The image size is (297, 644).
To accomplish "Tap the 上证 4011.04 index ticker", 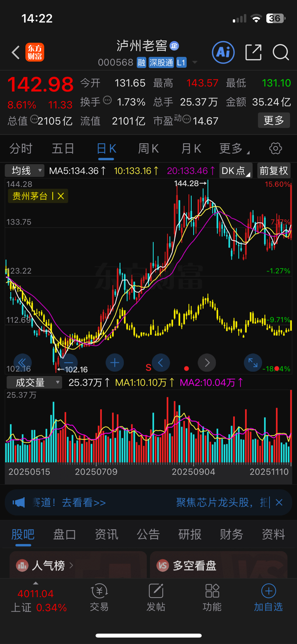I will (38, 600).
